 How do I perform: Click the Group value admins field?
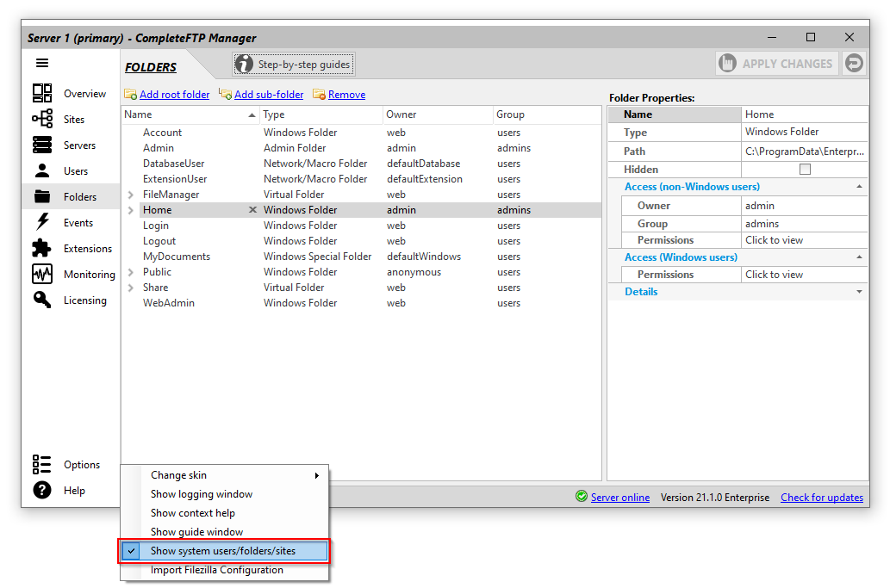point(805,224)
